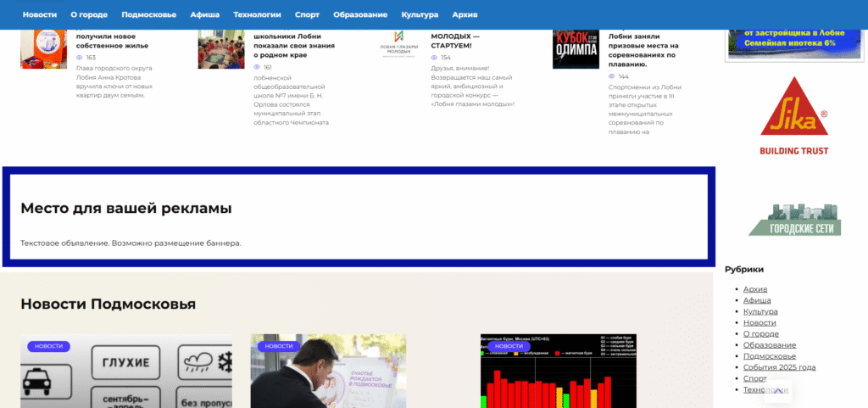Click the eye views icon showing 144
This screenshot has height=408, width=868.
(612, 76)
